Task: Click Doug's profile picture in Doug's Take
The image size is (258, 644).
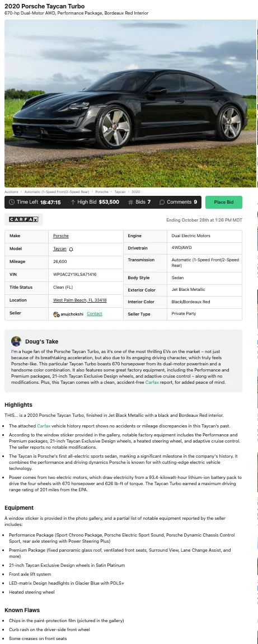Action: click(16, 341)
